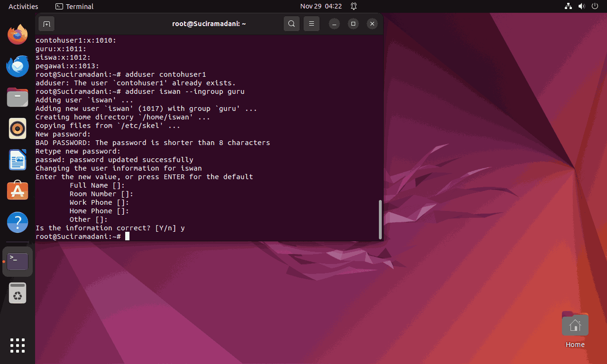This screenshot has width=607, height=364.
Task: Open the Files manager in dock
Action: click(18, 97)
